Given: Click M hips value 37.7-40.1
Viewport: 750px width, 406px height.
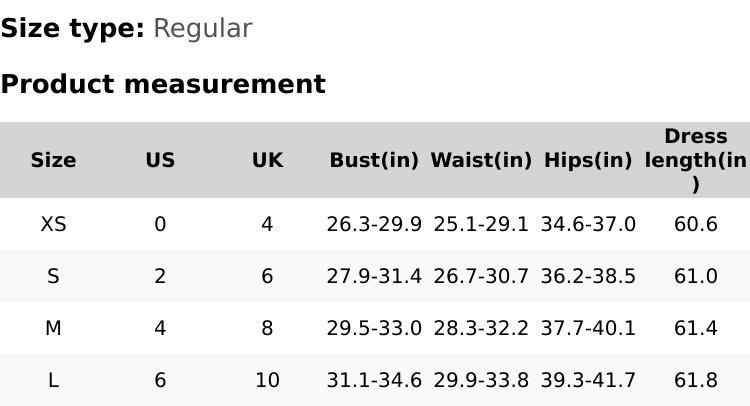Looking at the screenshot, I should pos(588,328).
